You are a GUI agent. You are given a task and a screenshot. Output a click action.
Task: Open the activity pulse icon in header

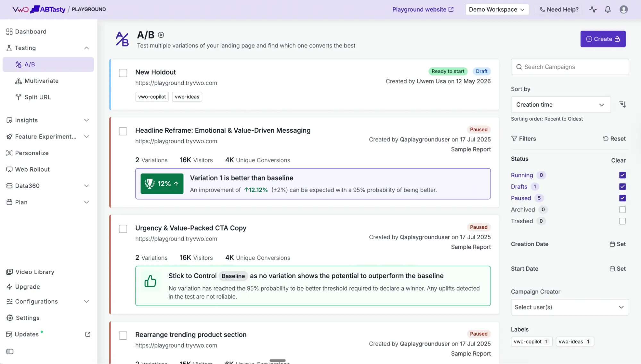593,9
